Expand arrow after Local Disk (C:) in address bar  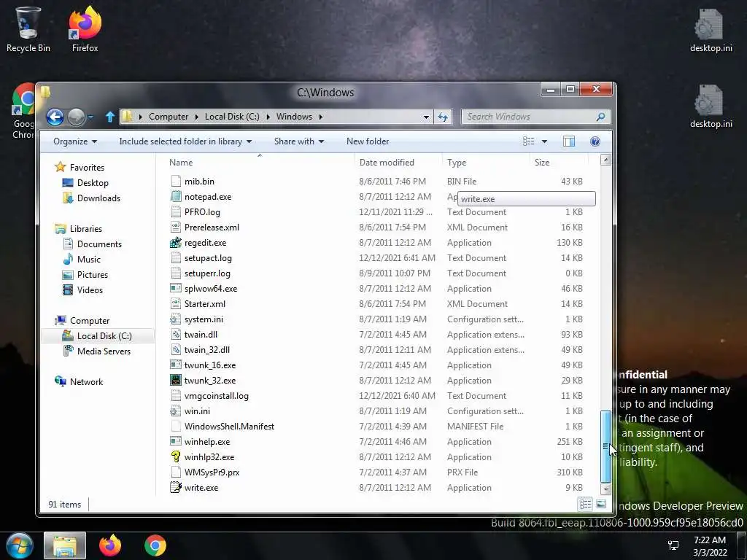pyautogui.click(x=268, y=117)
